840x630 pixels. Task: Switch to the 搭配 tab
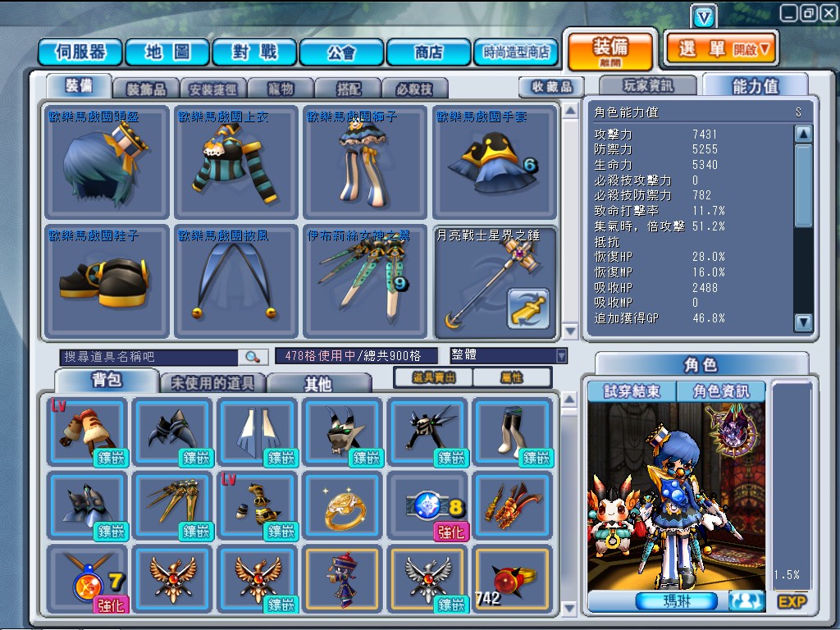(348, 89)
